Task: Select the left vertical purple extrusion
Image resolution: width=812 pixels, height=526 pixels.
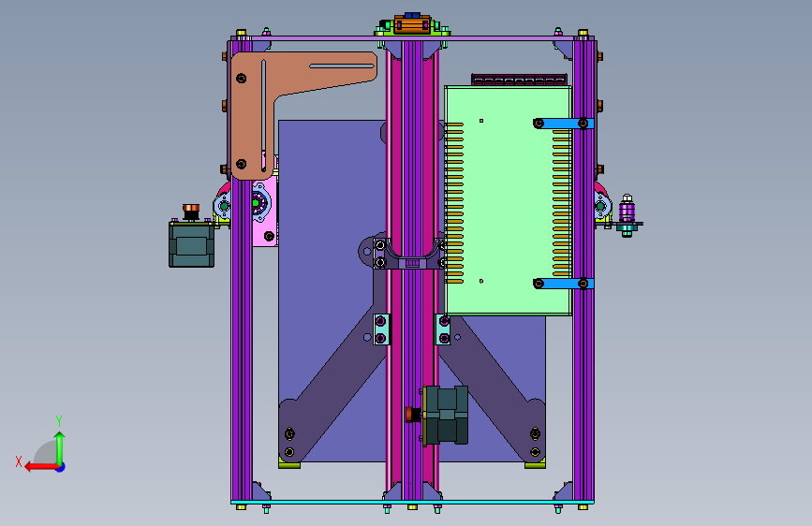Action: [x=242, y=337]
